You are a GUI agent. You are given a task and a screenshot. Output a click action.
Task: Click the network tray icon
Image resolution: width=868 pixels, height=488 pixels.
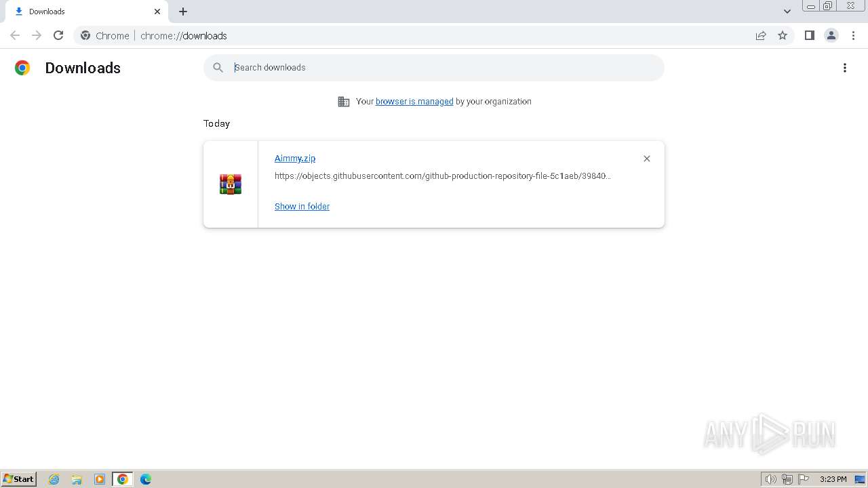tap(787, 479)
